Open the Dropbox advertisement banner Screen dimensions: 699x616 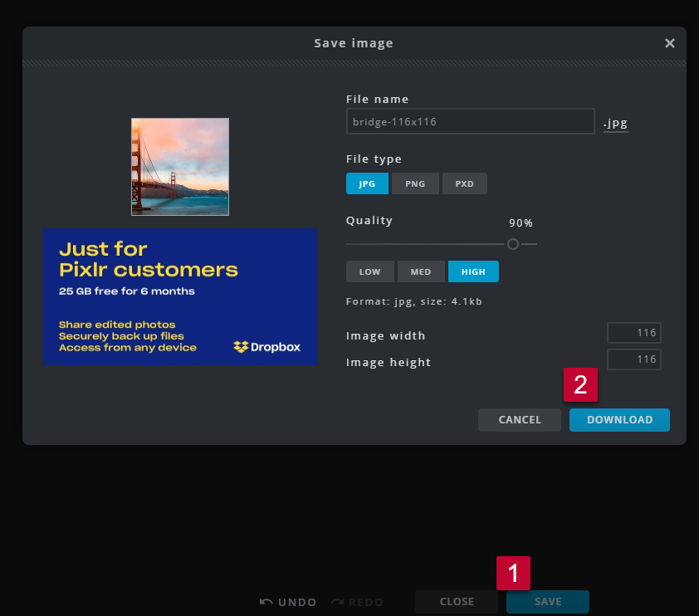click(179, 296)
